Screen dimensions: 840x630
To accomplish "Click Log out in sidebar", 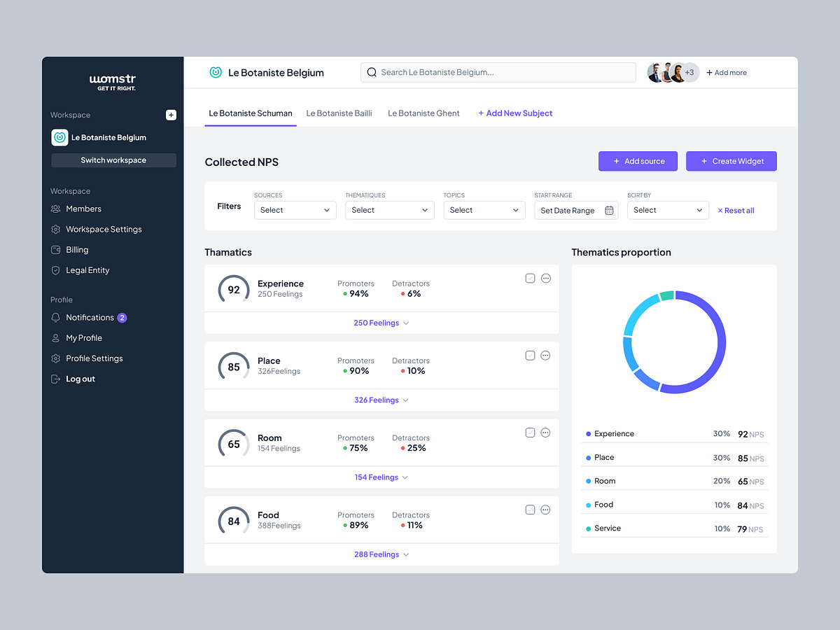I will pyautogui.click(x=80, y=379).
